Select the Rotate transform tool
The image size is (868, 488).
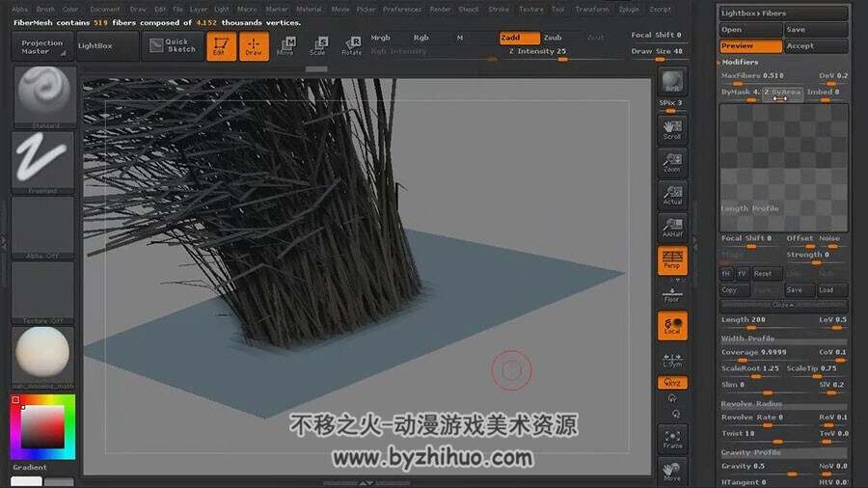click(x=351, y=46)
